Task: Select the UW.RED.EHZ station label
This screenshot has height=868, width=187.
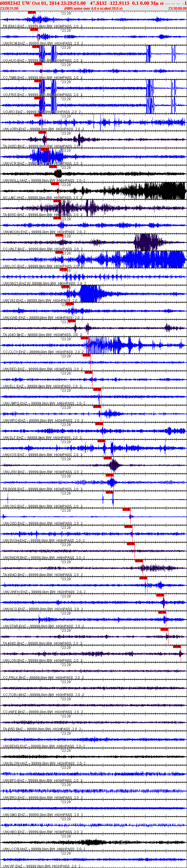Action: (x=42, y=369)
